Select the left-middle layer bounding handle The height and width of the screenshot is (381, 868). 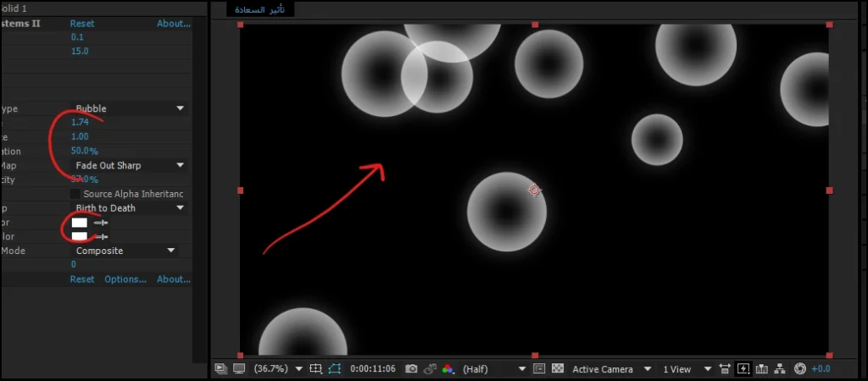[x=240, y=190]
